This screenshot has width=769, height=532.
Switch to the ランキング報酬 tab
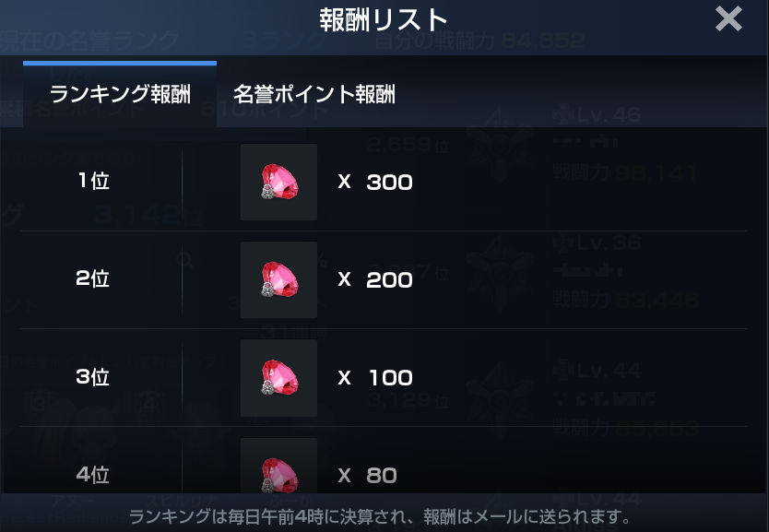point(120,94)
